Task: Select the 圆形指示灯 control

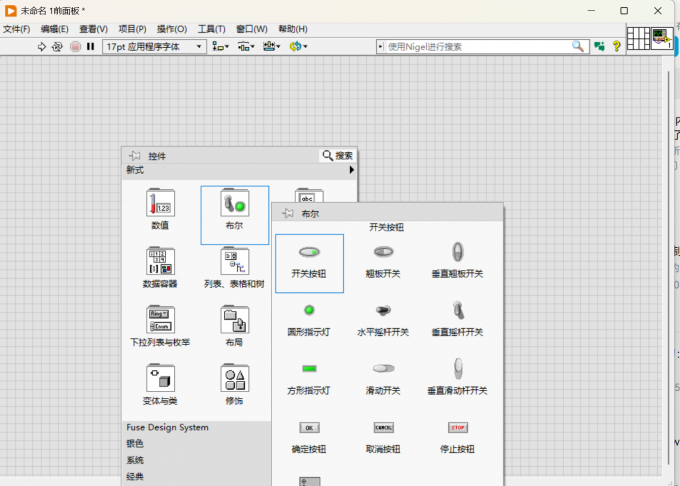Action: pos(309,320)
